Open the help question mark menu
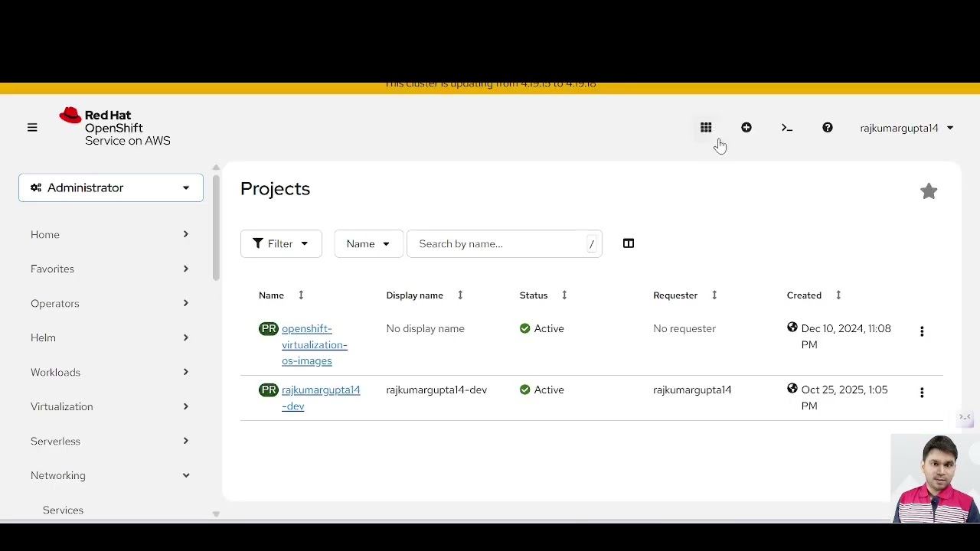The height and width of the screenshot is (551, 980). point(828,128)
